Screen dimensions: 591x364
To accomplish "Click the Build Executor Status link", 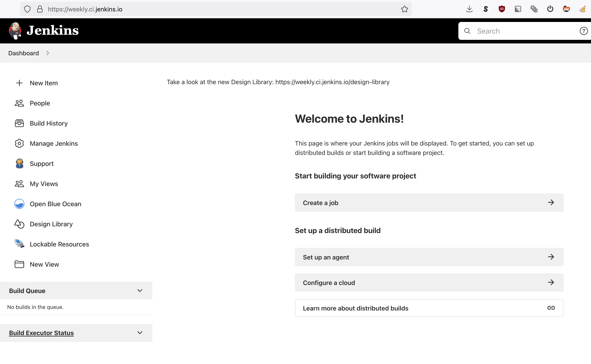I will (41, 333).
